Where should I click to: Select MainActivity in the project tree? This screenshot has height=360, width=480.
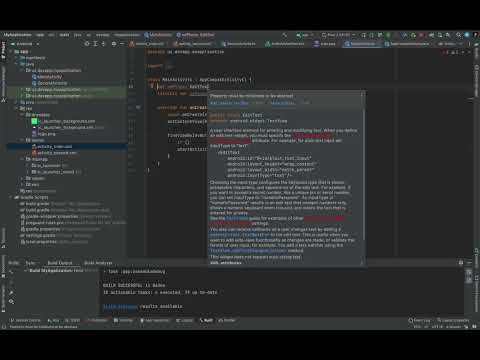click(50, 77)
